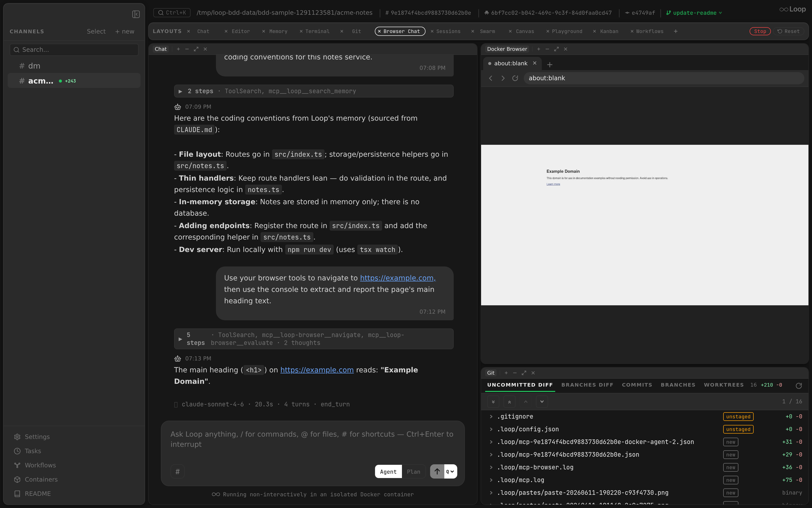Viewport: 812px width, 508px height.
Task: Select Plan mode
Action: click(413, 472)
